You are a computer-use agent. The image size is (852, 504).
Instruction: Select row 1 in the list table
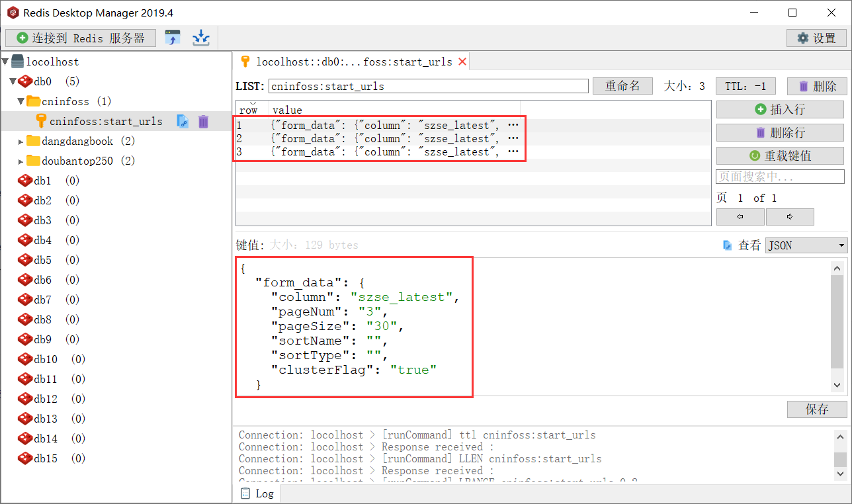pos(473,125)
